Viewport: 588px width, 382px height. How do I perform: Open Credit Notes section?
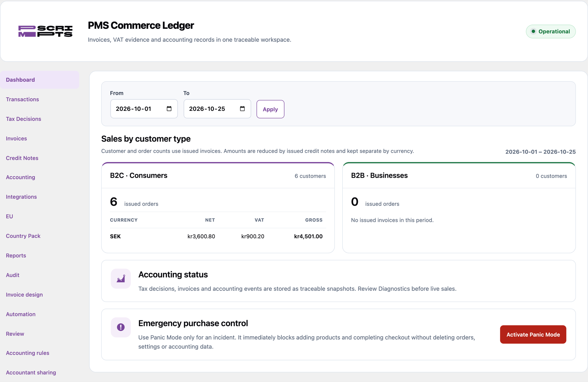pos(22,158)
